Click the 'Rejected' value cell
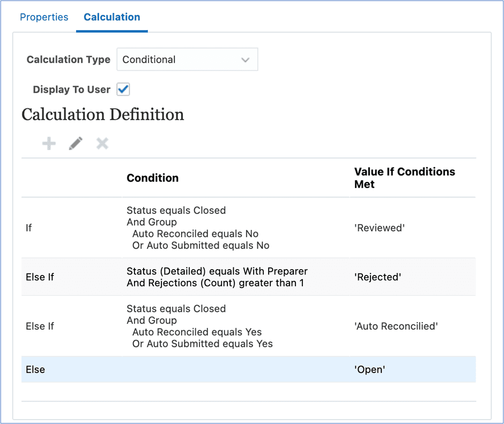 [x=377, y=277]
